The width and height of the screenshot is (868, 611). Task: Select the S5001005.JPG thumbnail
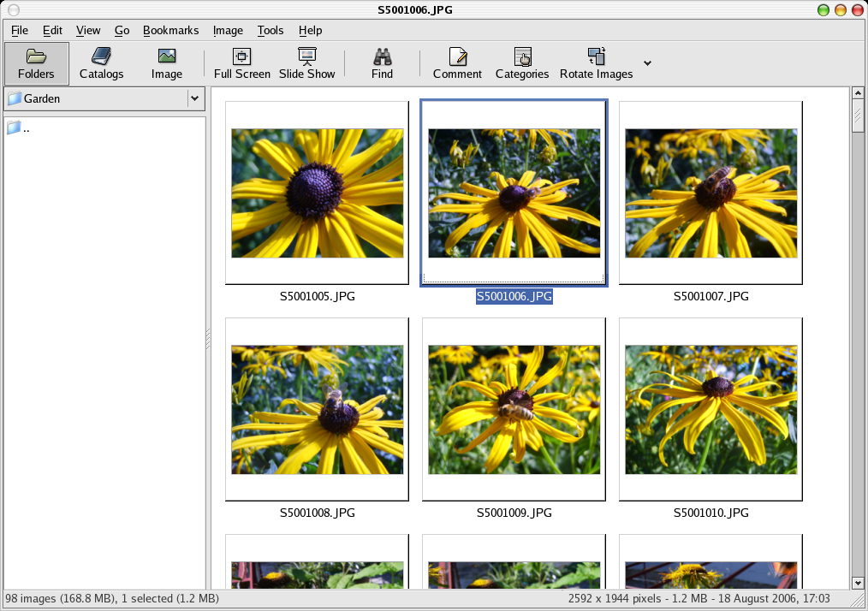317,193
